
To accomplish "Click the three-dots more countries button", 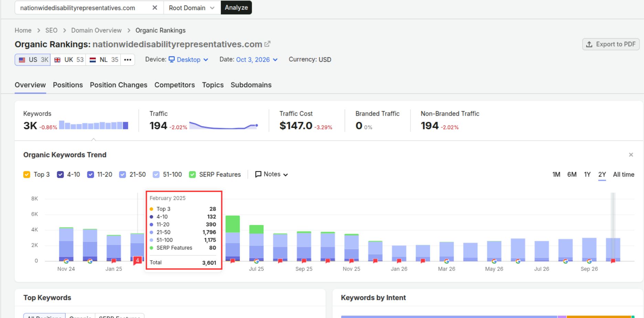I will 128,60.
